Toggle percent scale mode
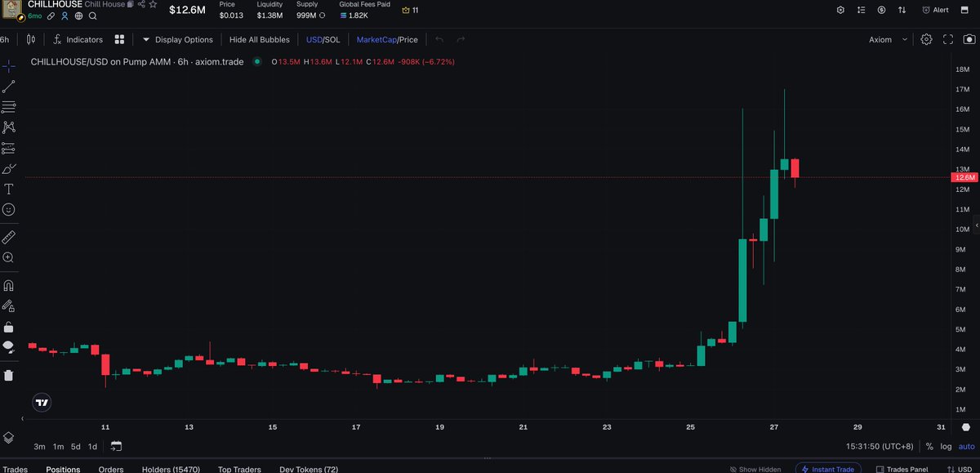The height and width of the screenshot is (473, 980). [929, 447]
